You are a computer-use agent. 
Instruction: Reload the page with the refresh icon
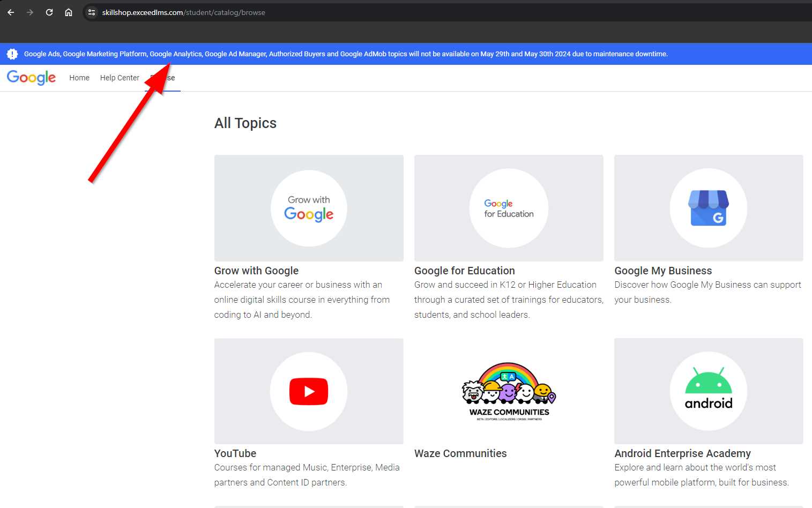click(x=49, y=12)
